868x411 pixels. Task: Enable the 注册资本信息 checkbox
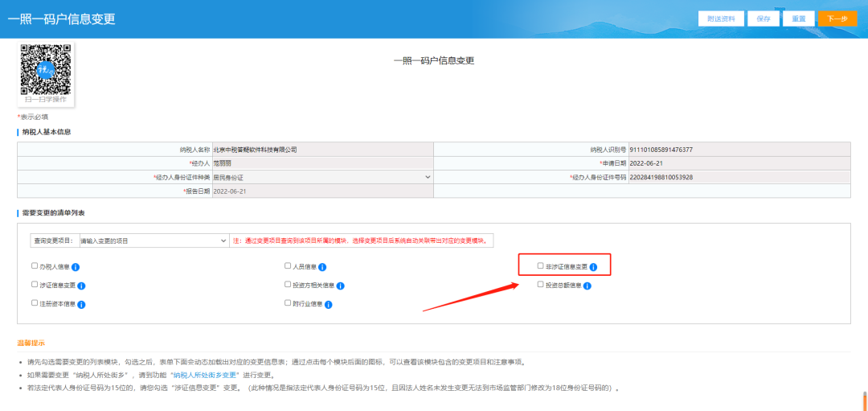point(35,303)
